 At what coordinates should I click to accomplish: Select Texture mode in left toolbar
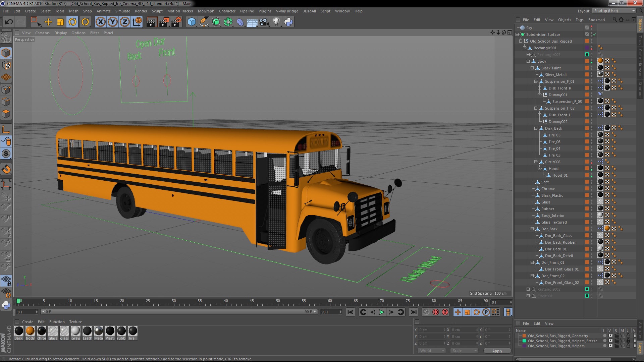pyautogui.click(x=6, y=65)
